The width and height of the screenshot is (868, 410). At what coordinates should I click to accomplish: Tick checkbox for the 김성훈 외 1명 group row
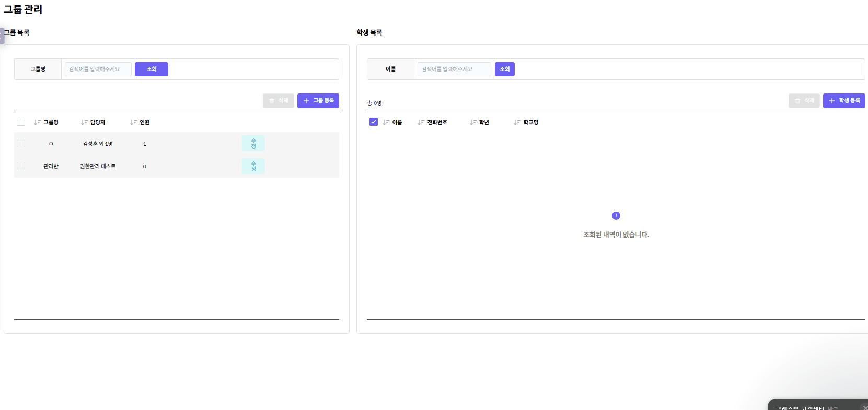click(x=21, y=143)
